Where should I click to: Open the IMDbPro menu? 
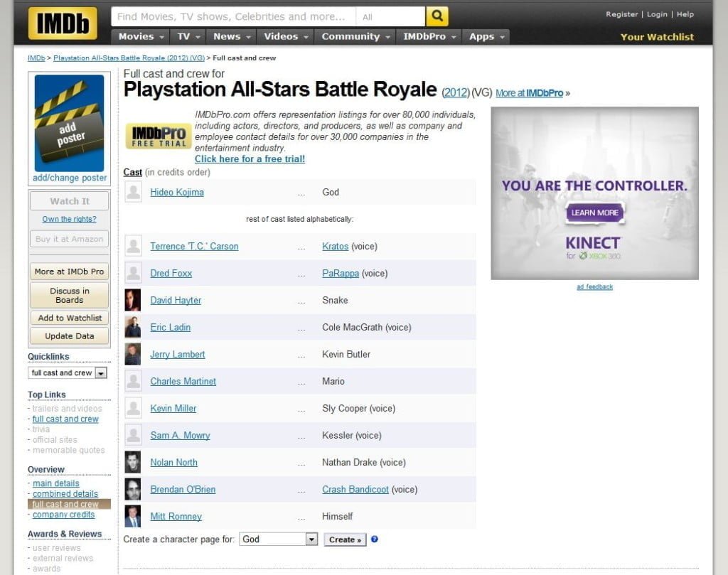tap(429, 37)
